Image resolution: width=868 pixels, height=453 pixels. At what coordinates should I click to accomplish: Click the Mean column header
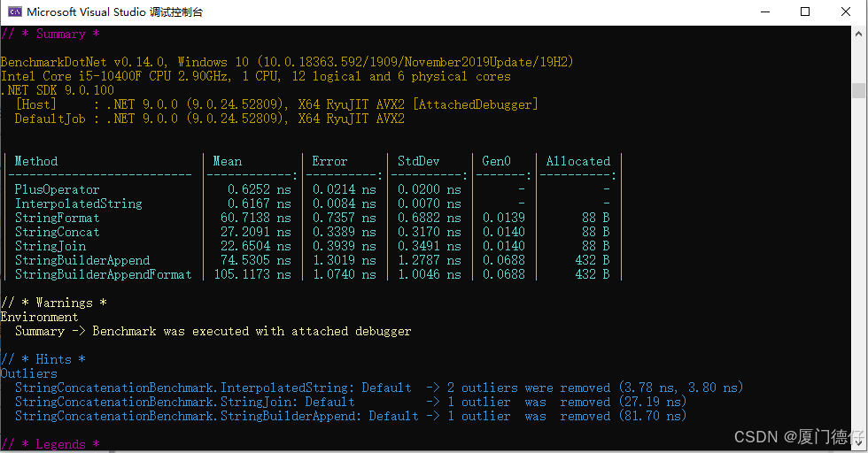point(228,161)
